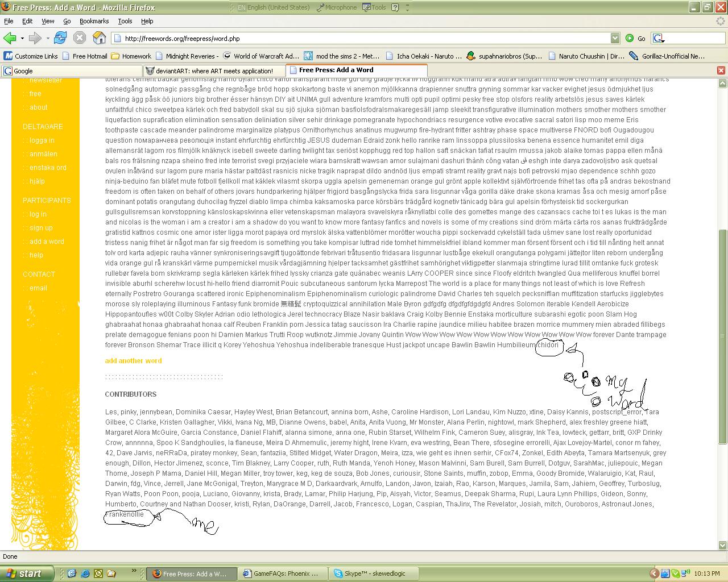Reload the page with the Refresh icon
The height and width of the screenshot is (582, 728).
point(60,38)
